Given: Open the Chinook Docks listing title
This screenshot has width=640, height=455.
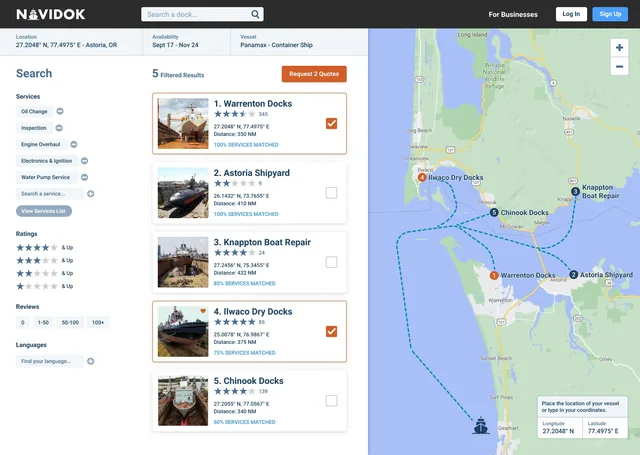Looking at the screenshot, I should coord(249,381).
